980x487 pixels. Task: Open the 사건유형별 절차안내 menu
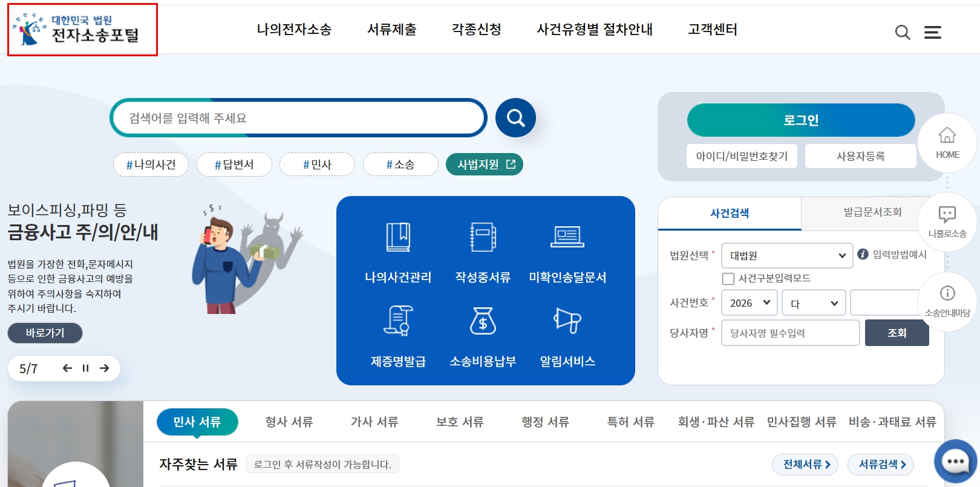tap(595, 30)
